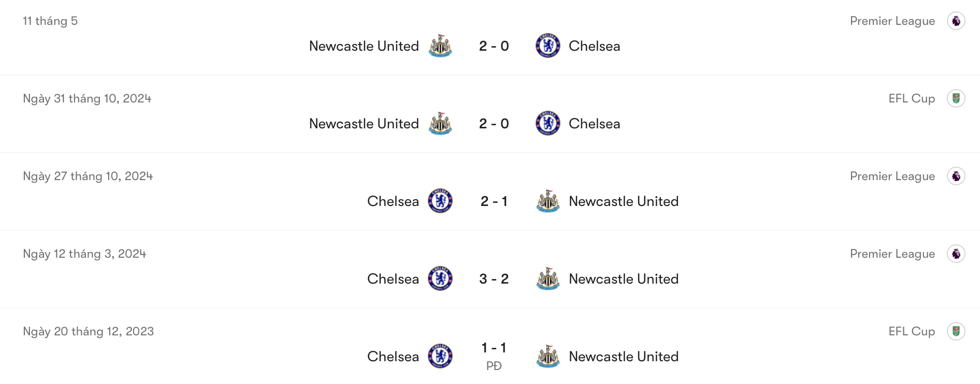Click the Premier League label on the 12 tháng 3 row

coord(892,254)
